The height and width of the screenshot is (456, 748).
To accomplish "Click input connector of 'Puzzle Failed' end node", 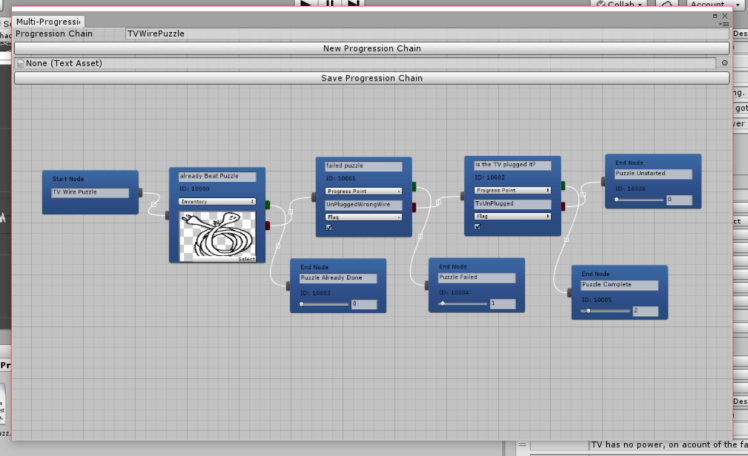I will coord(427,285).
